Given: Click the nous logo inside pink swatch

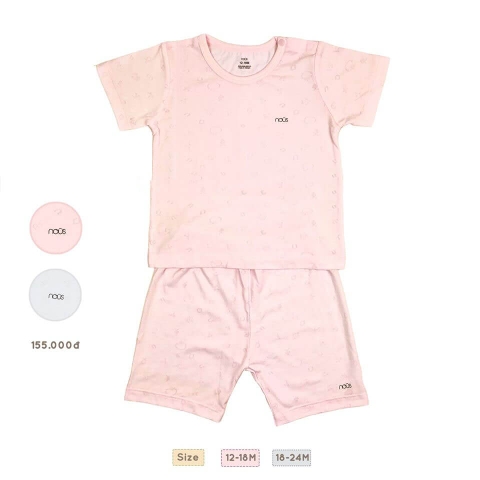Looking at the screenshot, I should point(57,231).
